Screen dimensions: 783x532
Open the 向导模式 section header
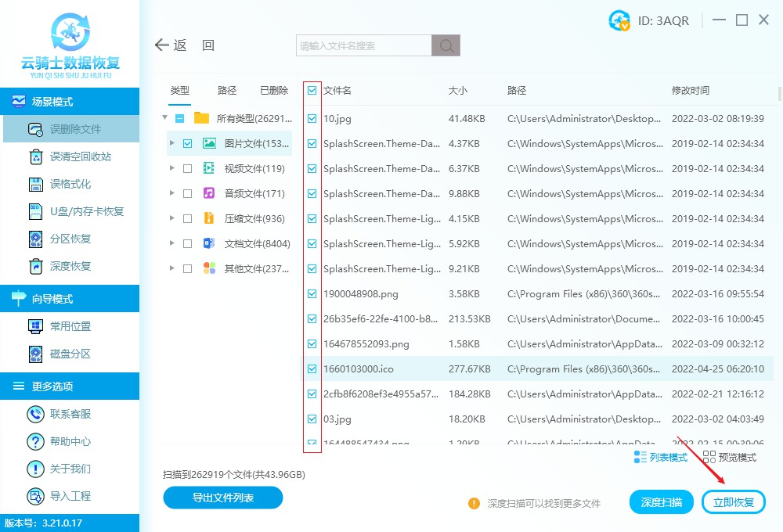coord(70,298)
